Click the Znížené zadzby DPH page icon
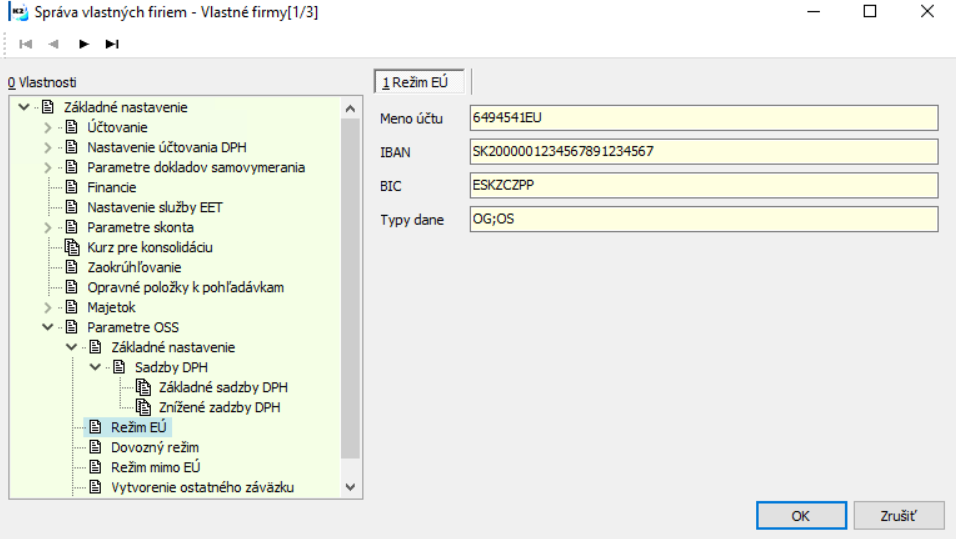956x539 pixels. tap(143, 407)
